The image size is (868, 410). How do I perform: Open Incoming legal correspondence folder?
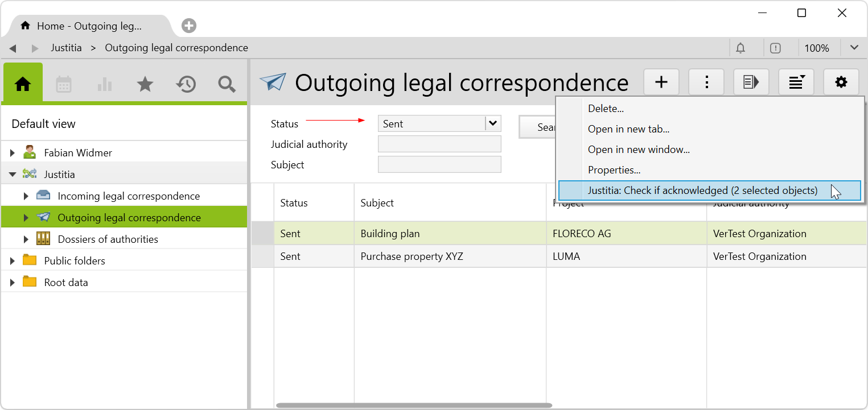(129, 196)
